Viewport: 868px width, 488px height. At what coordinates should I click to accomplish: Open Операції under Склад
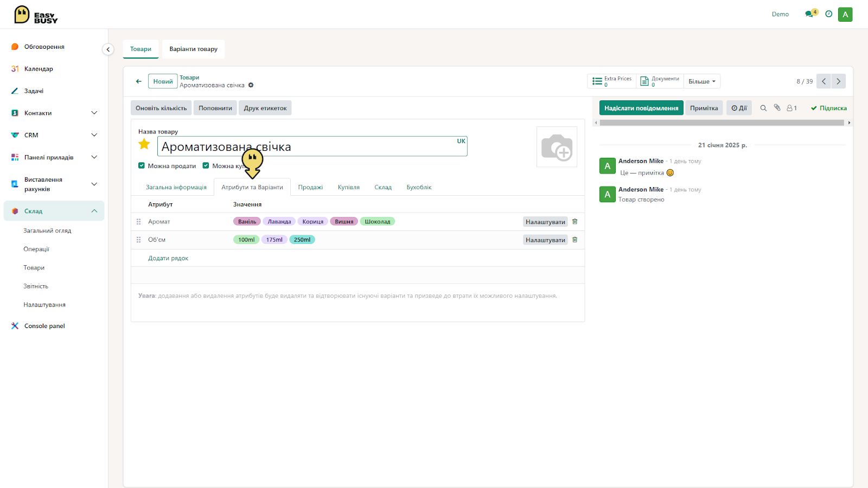(36, 249)
